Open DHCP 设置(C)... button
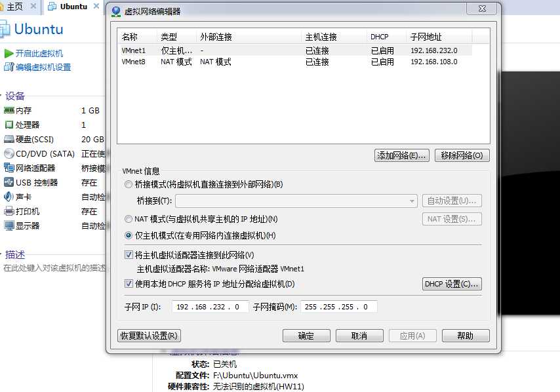This screenshot has height=392, width=560. pyautogui.click(x=452, y=284)
